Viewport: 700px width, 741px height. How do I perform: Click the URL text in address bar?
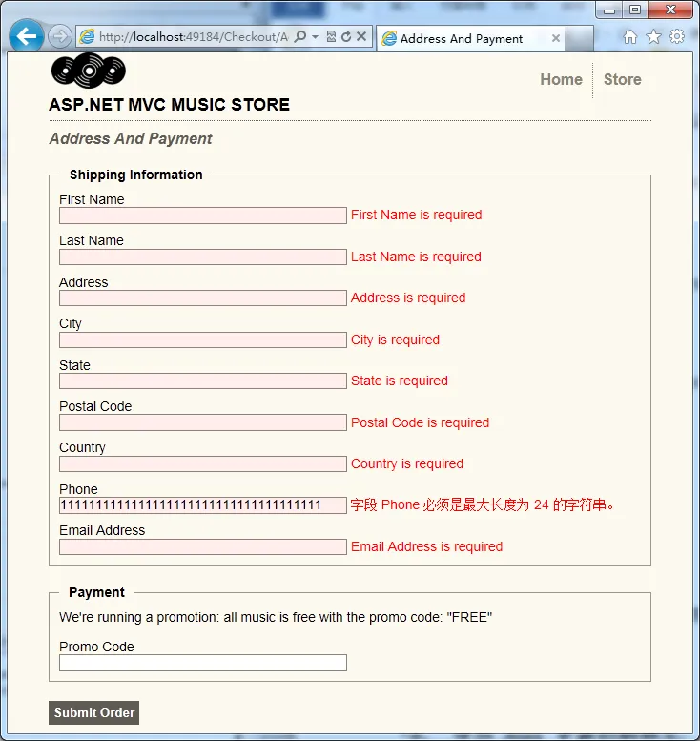194,37
